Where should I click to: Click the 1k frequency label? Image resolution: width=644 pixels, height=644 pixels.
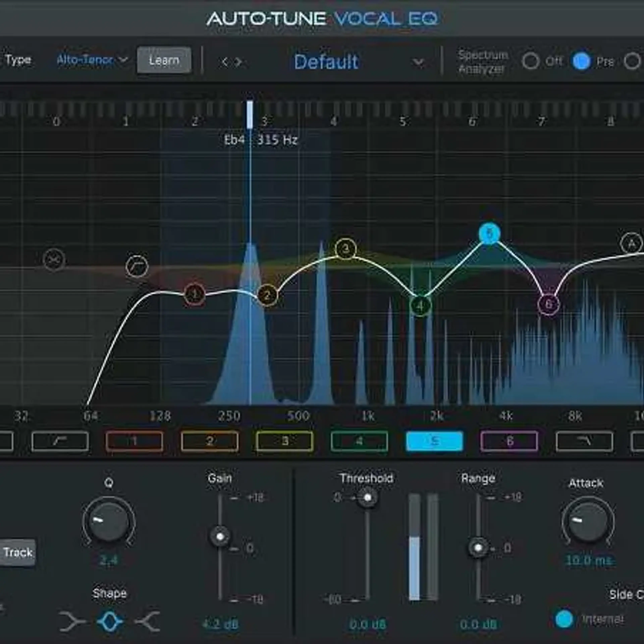pos(368,416)
